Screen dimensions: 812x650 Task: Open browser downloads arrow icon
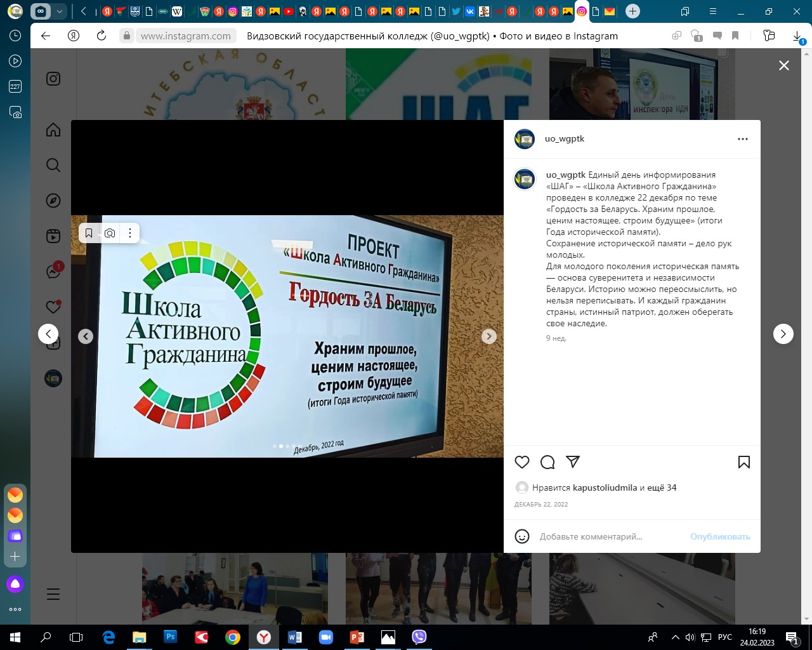pos(799,37)
